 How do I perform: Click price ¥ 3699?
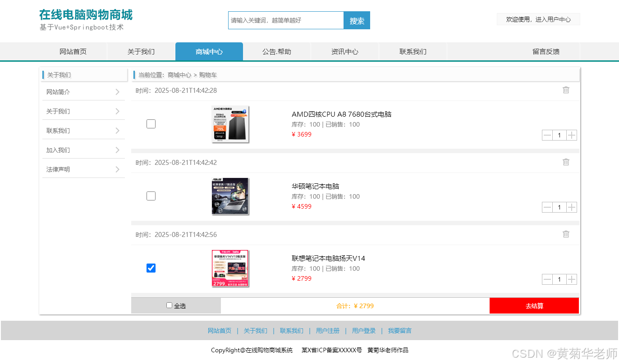point(302,134)
